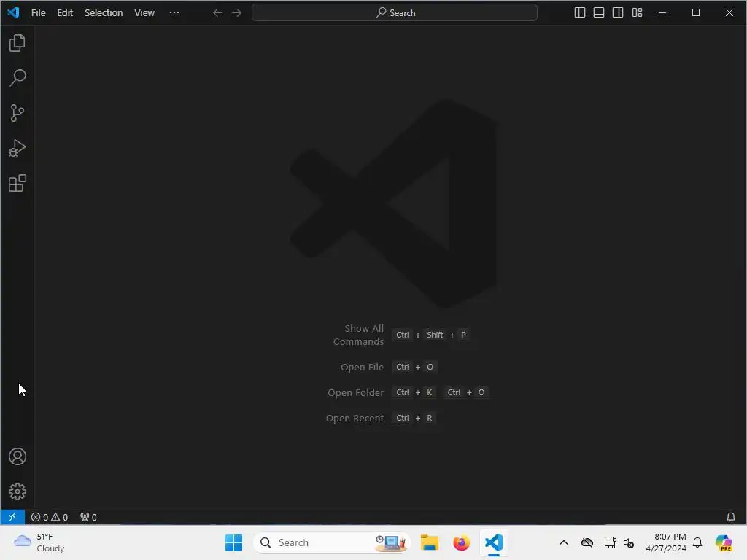
Task: Click the Open Recent label
Action: [355, 418]
